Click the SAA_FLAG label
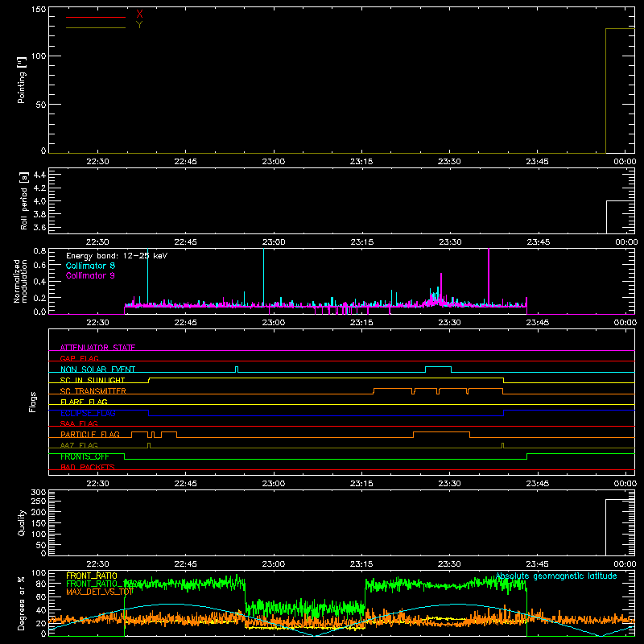The width and height of the screenshot is (644, 644). tap(79, 423)
